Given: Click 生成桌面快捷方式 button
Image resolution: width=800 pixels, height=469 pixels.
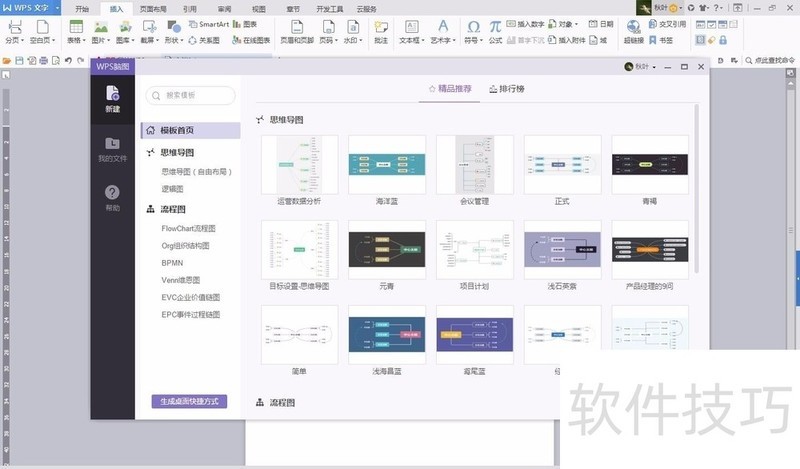Looking at the screenshot, I should 189,402.
